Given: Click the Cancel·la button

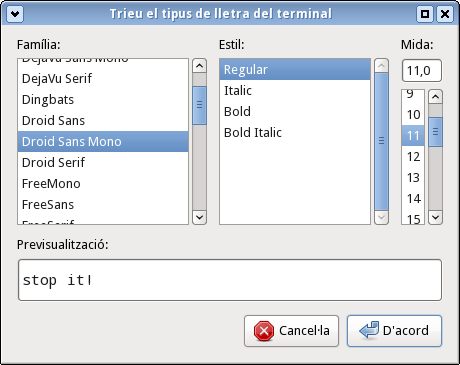Looking at the screenshot, I should pos(291,331).
